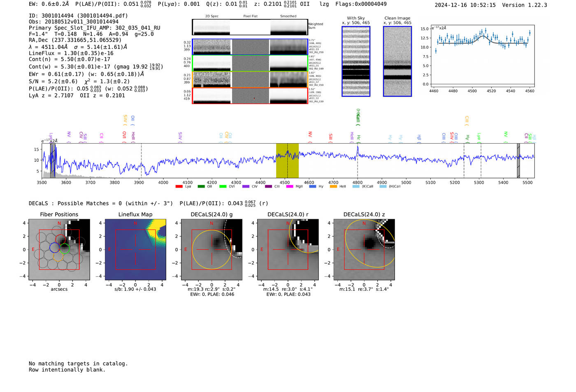Click the timestamp 2024-12-16 10:52:15
This screenshot has width=576, height=392.
point(465,5)
